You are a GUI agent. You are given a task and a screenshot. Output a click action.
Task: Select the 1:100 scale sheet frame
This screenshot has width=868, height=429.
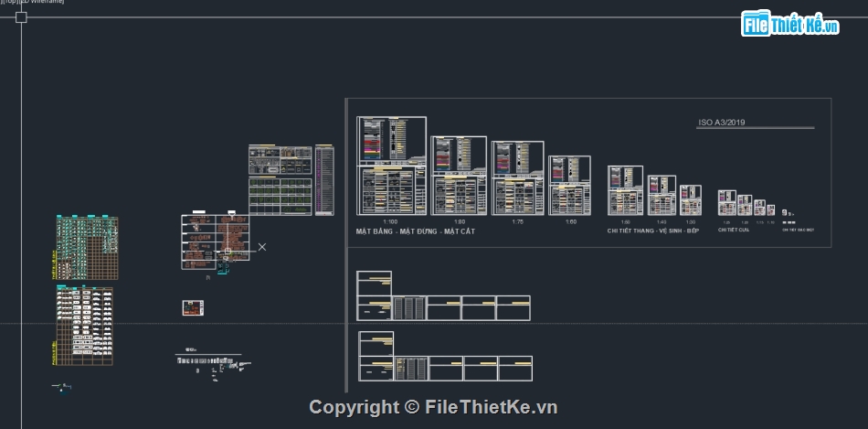pos(391,166)
